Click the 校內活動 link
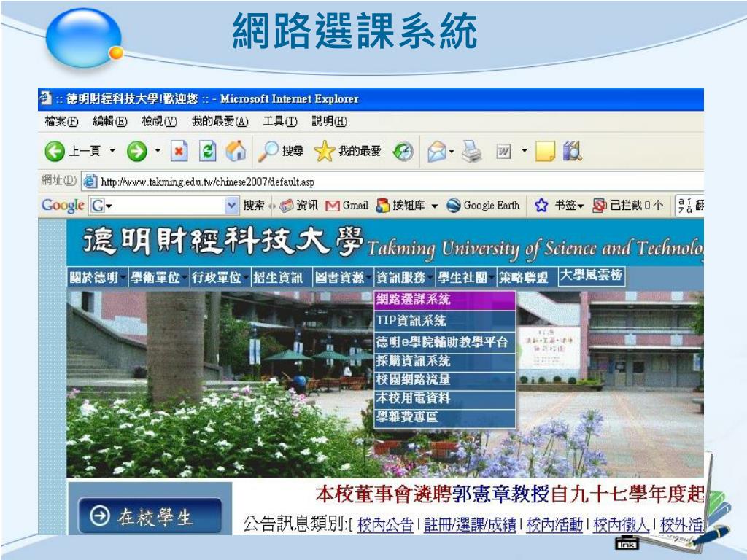Screen dimensions: 747x560 (554, 525)
